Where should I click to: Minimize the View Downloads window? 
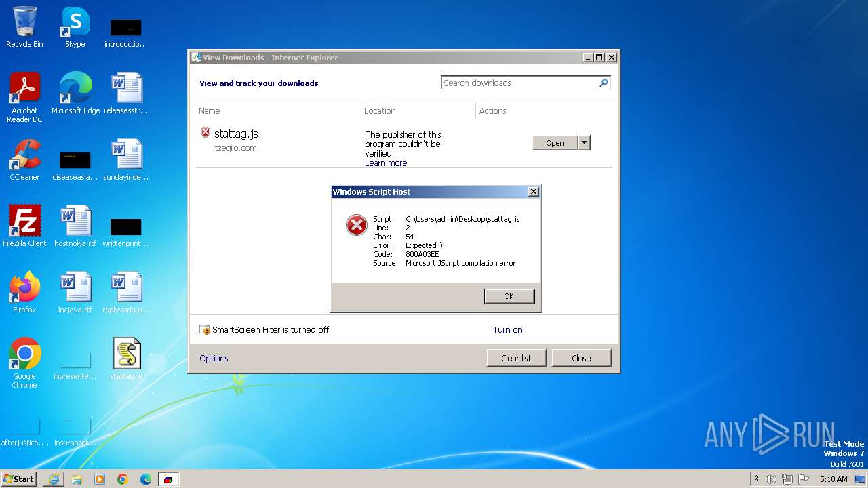(x=588, y=58)
